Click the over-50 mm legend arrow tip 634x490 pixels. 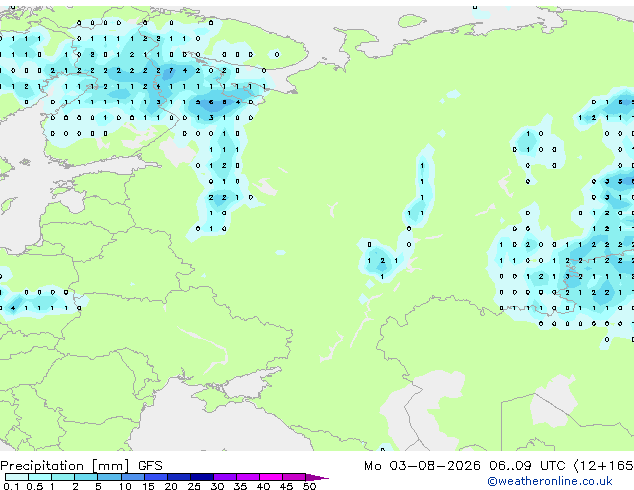click(x=317, y=477)
